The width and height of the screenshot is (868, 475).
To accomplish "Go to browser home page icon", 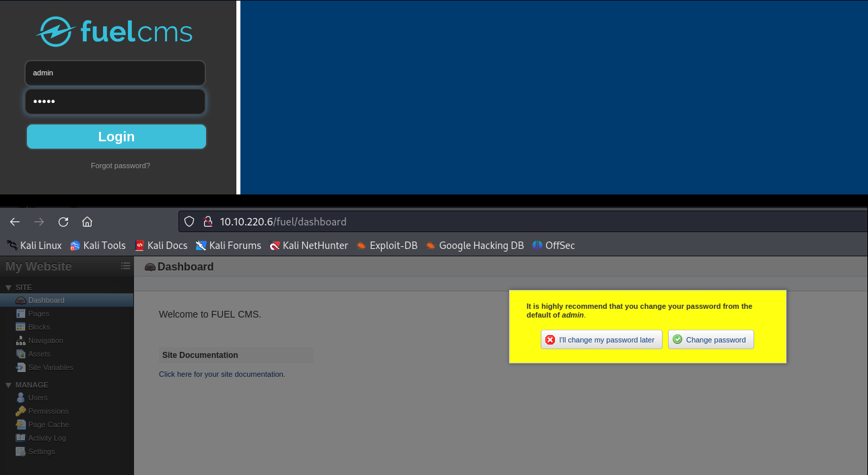I will [87, 222].
